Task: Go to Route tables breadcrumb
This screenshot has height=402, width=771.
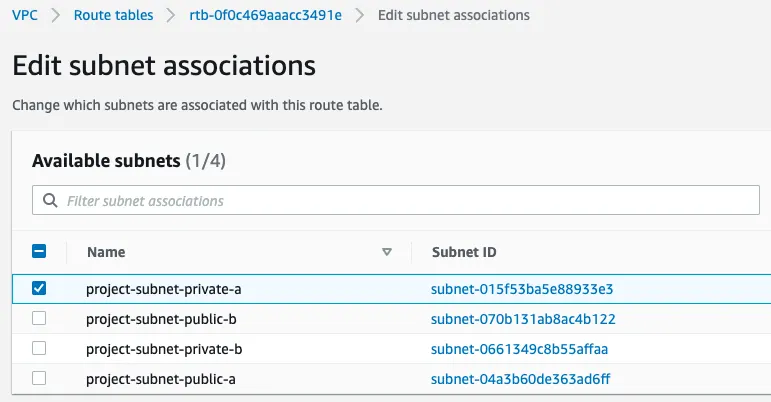Action: pyautogui.click(x=114, y=15)
